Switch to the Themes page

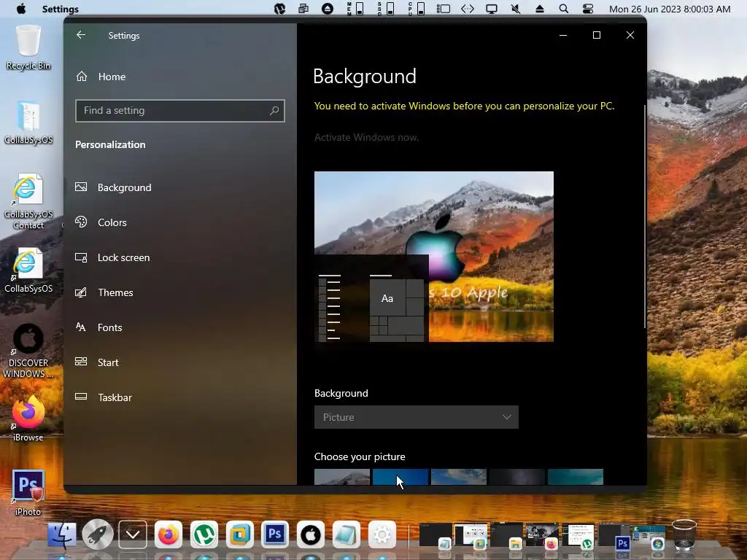pos(104,292)
